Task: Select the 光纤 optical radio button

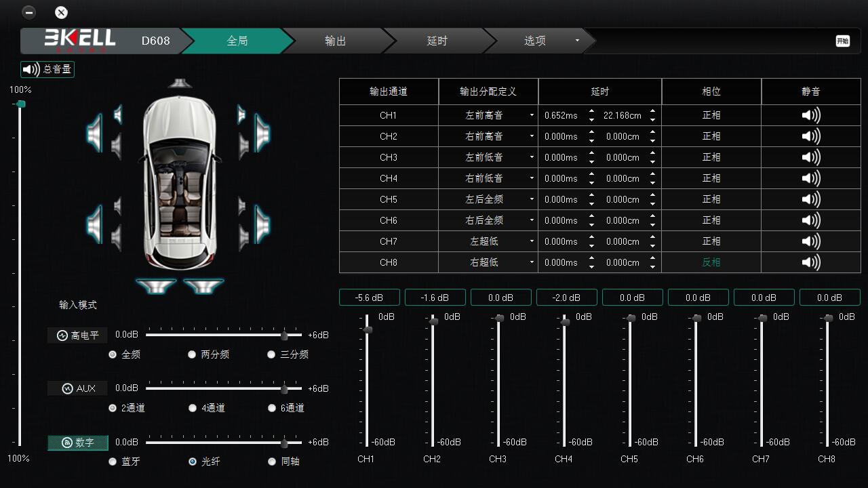Action: [193, 462]
